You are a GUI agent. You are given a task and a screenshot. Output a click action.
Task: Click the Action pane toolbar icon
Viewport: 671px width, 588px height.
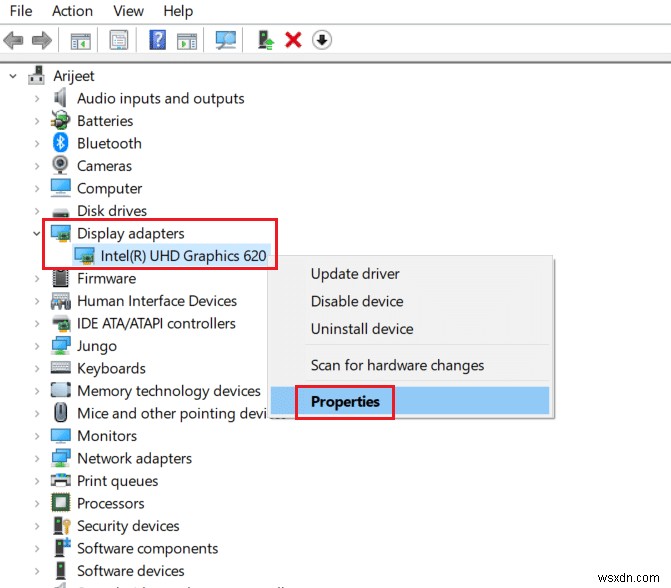(x=187, y=41)
